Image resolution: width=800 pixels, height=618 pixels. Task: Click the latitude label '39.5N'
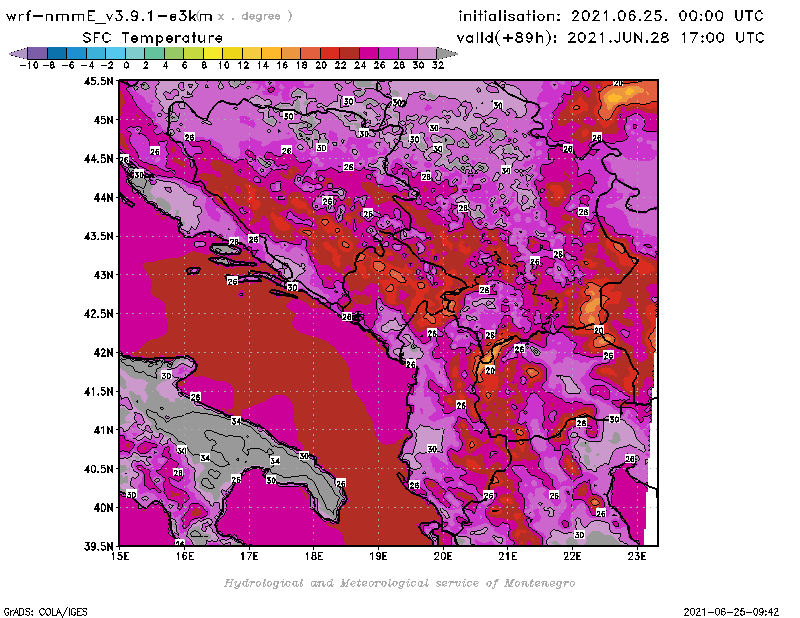pyautogui.click(x=98, y=547)
